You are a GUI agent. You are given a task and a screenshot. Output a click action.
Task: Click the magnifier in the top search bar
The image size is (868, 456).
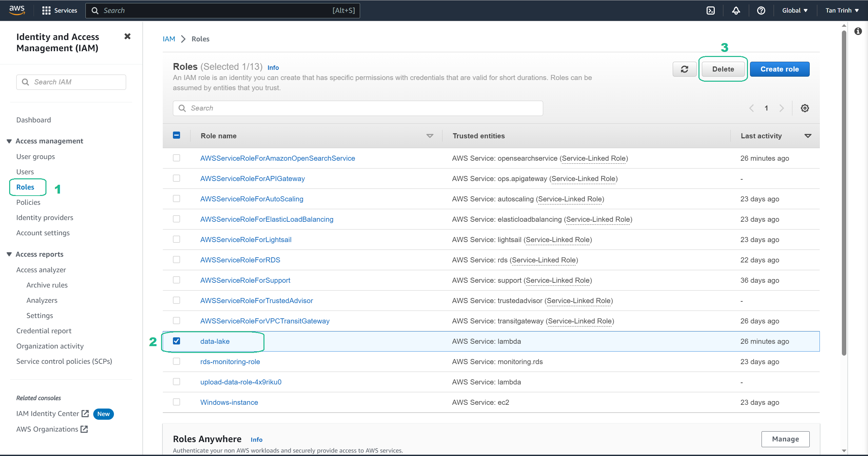(95, 11)
